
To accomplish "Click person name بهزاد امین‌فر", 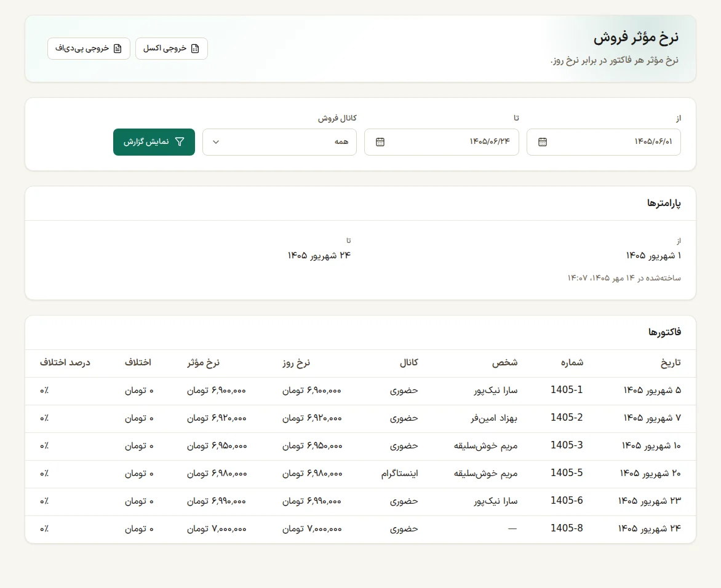I will pos(494,418).
